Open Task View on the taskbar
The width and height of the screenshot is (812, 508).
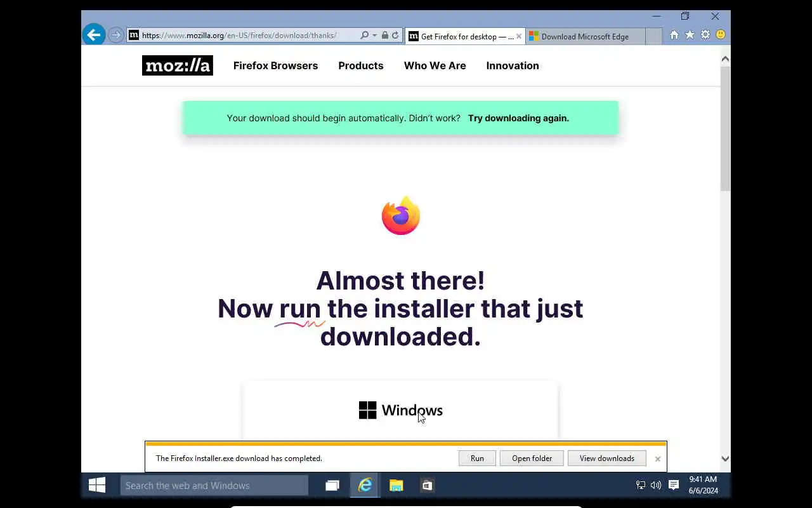pos(332,486)
